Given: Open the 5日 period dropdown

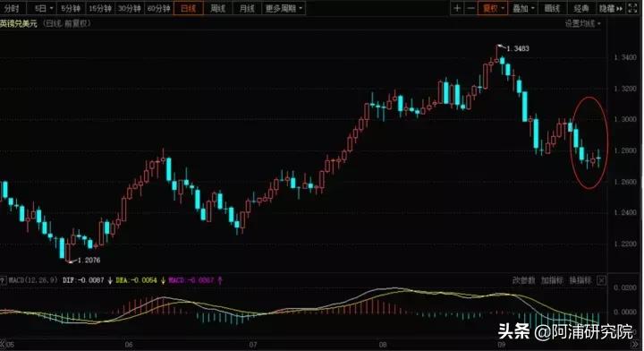Looking at the screenshot, I should (43, 8).
